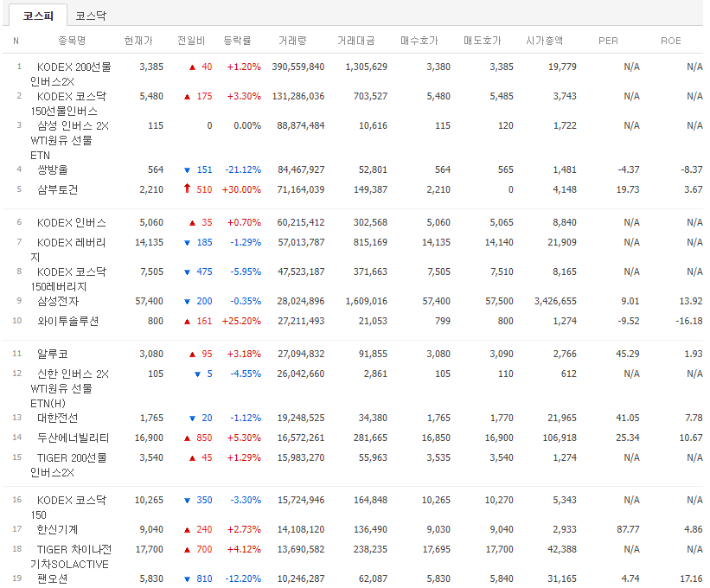This screenshot has height=588, width=710.
Task: Click the 등락률 column header
Action: tap(237, 41)
